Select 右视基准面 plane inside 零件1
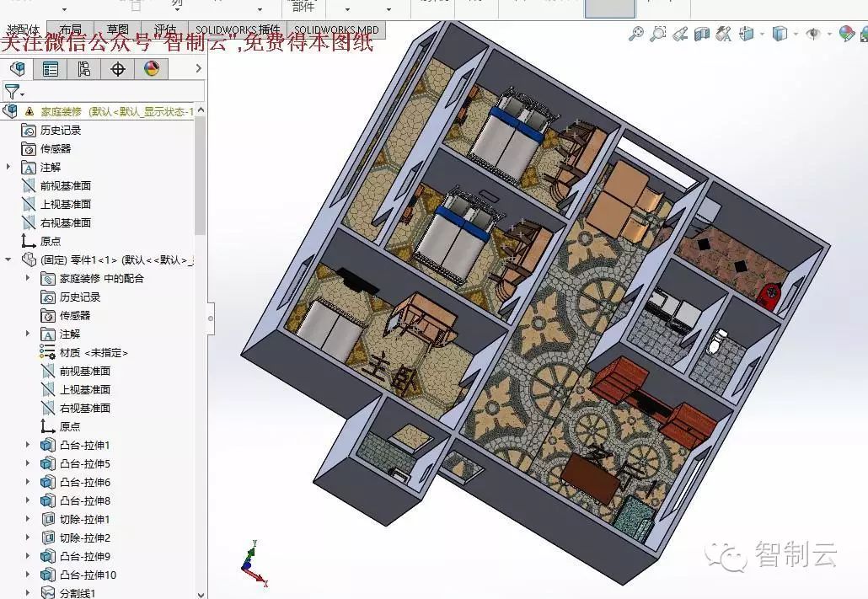 [x=85, y=408]
